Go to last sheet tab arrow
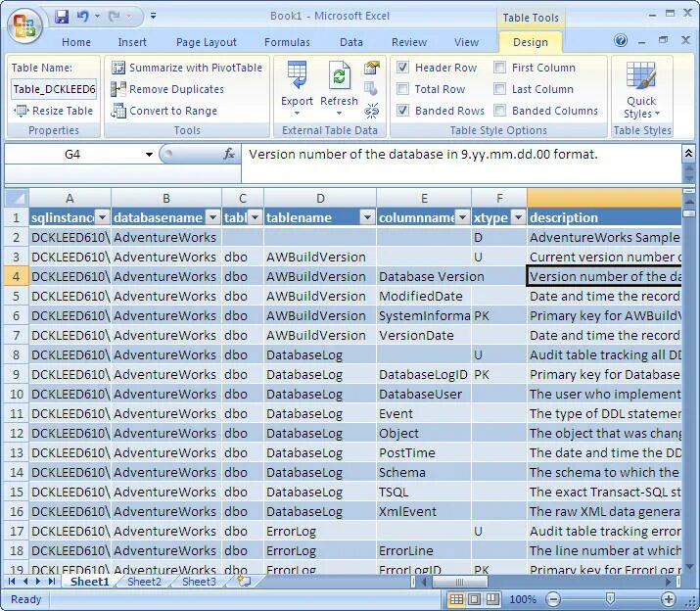This screenshot has height=611, width=700. (x=51, y=582)
